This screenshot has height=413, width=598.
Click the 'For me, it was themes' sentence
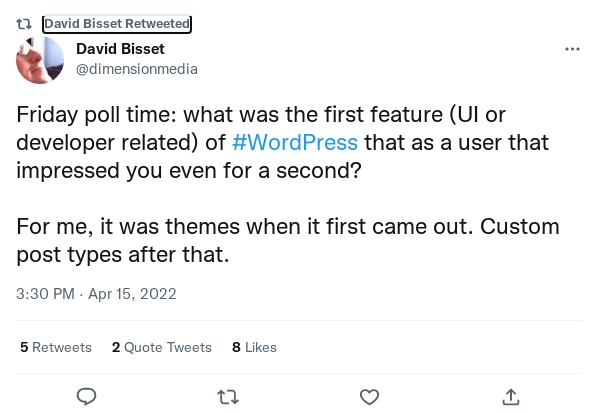coord(244,226)
